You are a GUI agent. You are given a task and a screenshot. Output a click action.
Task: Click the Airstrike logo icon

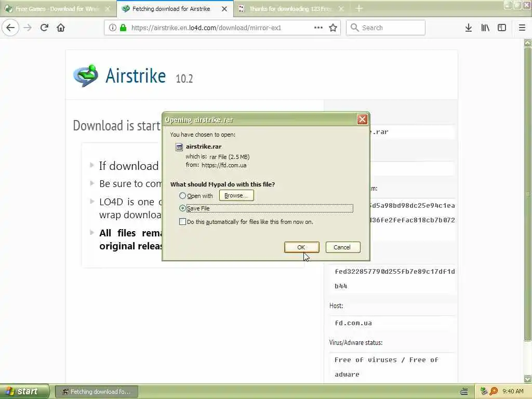coord(86,75)
